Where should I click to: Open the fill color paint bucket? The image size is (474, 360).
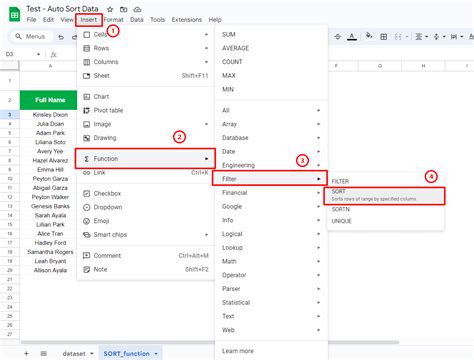pos(369,36)
